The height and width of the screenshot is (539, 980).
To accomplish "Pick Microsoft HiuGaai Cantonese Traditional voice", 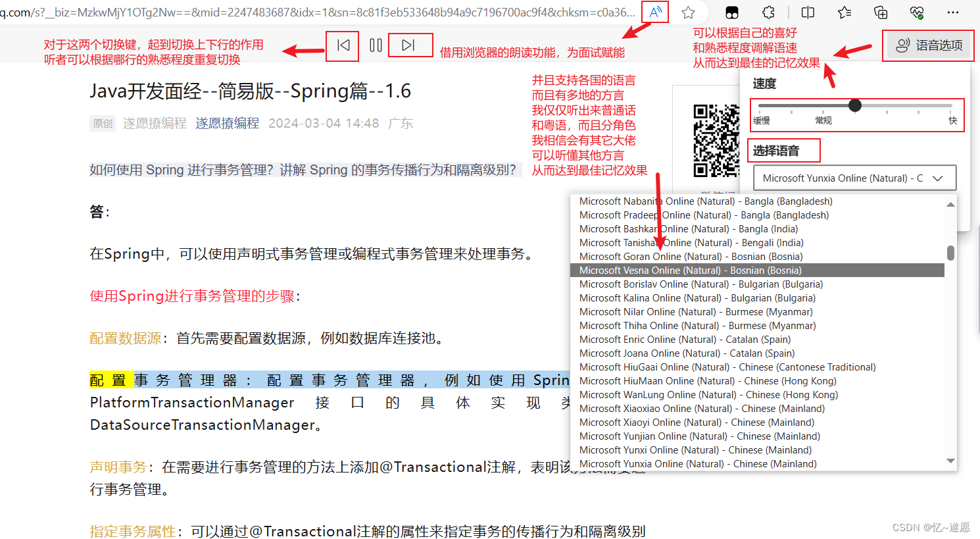I will 757,367.
